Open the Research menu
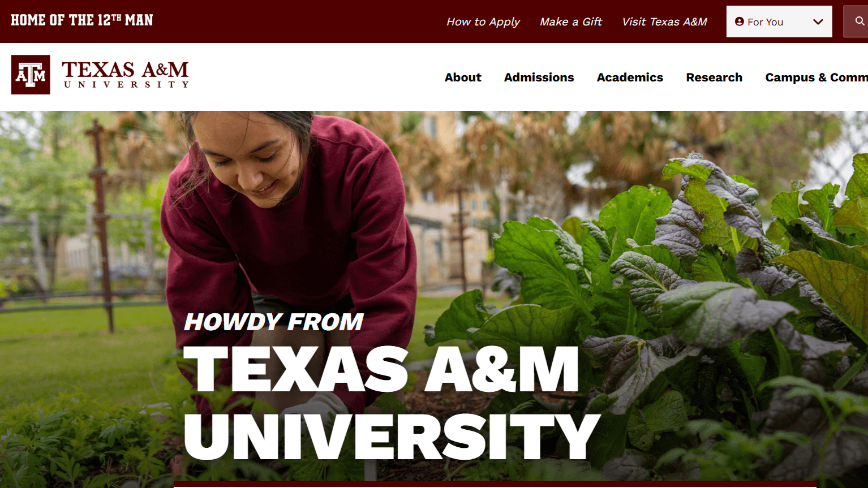 pos(714,77)
